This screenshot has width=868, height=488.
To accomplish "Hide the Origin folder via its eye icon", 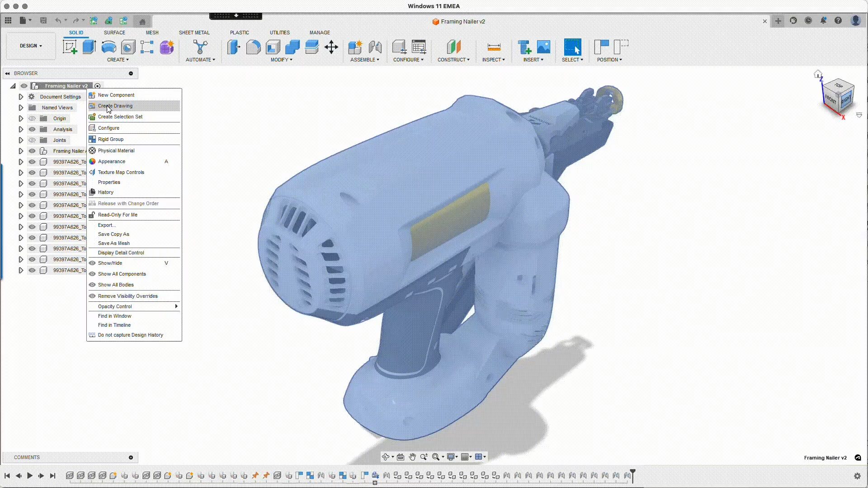I will 32,118.
